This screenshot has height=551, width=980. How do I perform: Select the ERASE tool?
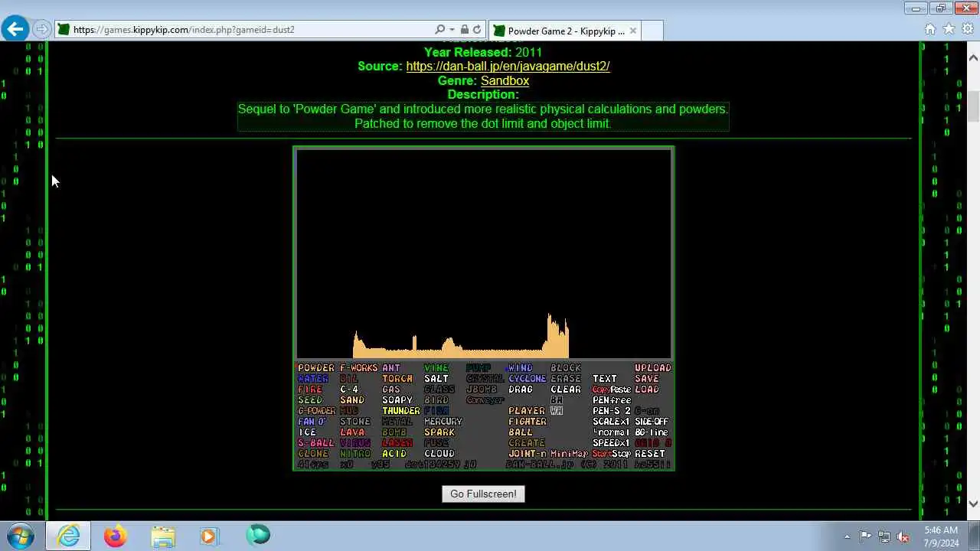(x=566, y=379)
